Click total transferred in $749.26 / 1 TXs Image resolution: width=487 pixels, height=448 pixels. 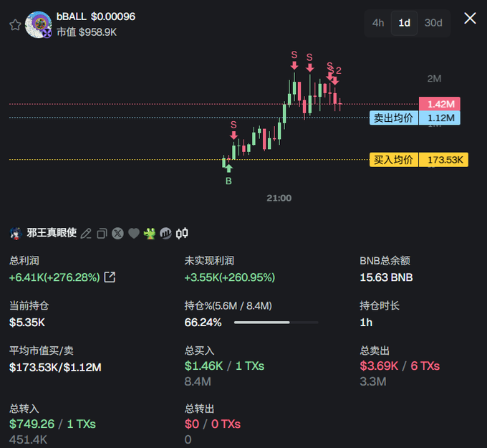pos(52,424)
